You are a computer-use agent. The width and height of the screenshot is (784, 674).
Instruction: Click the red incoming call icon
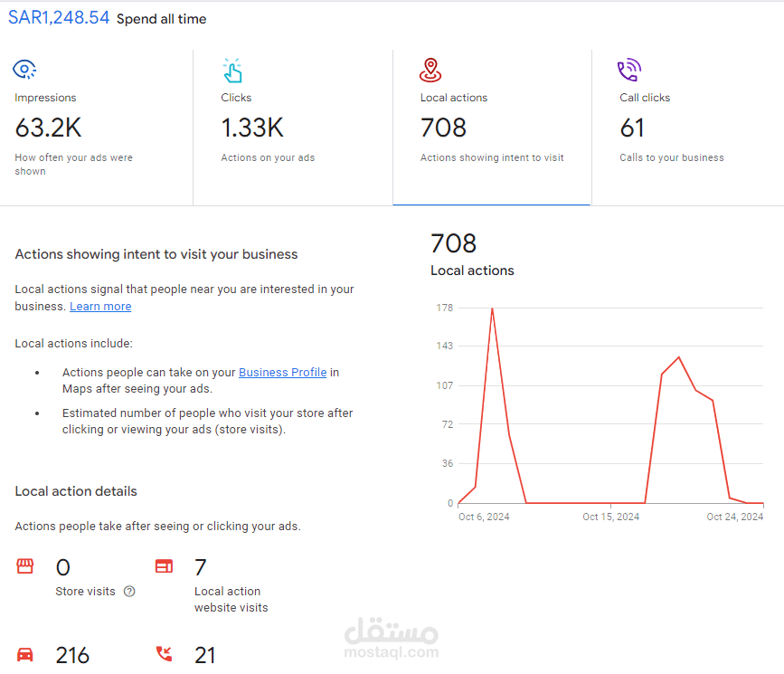(x=164, y=654)
